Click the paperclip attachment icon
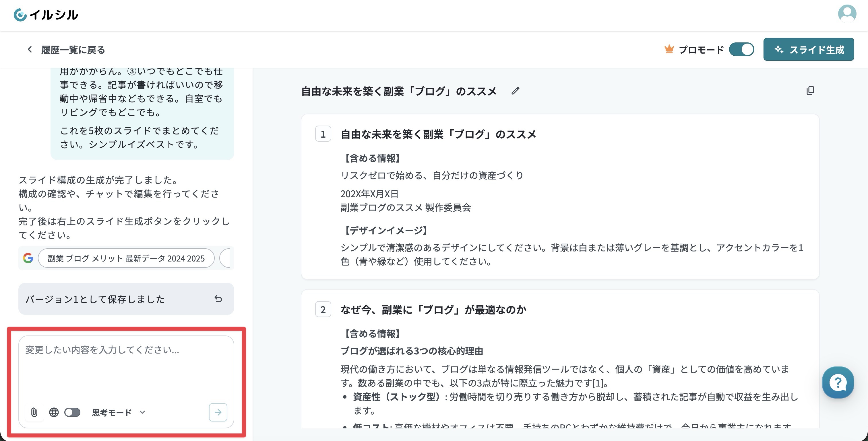Screen dimensions: 868x441 34,412
